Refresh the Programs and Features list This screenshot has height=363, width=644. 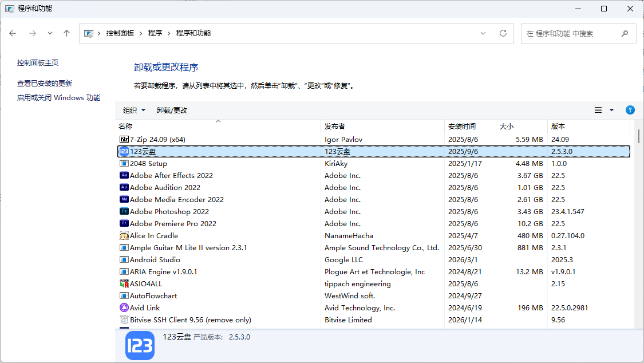pyautogui.click(x=503, y=33)
